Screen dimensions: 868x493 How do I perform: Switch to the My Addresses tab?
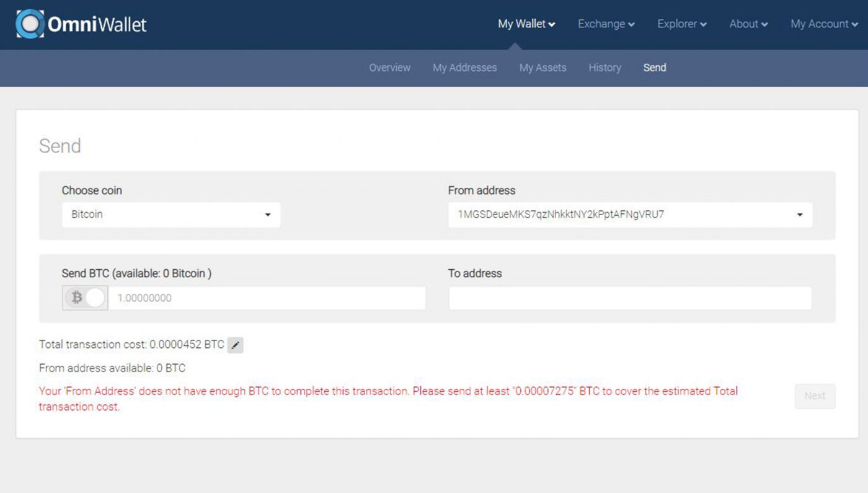point(465,68)
